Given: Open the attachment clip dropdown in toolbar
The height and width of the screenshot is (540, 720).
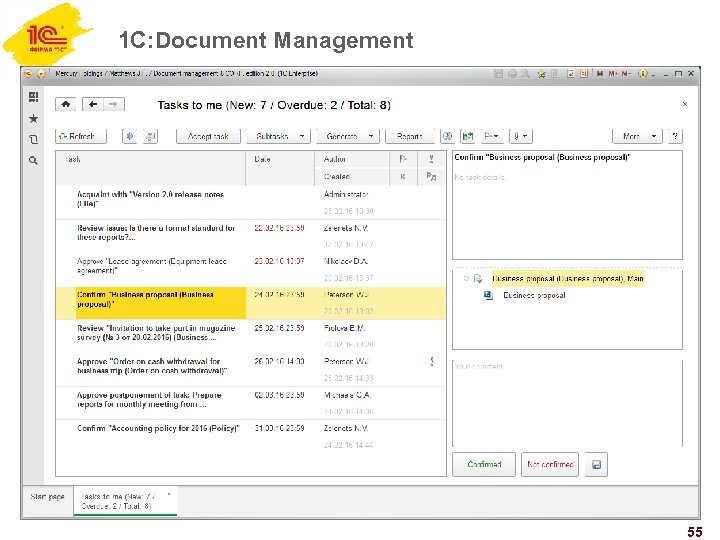Looking at the screenshot, I should click(x=520, y=136).
